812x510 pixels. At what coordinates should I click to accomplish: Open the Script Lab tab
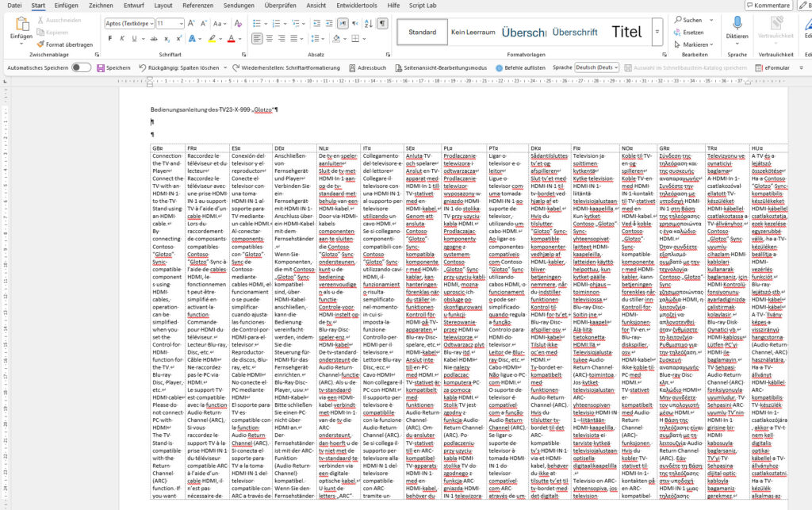[x=423, y=6]
